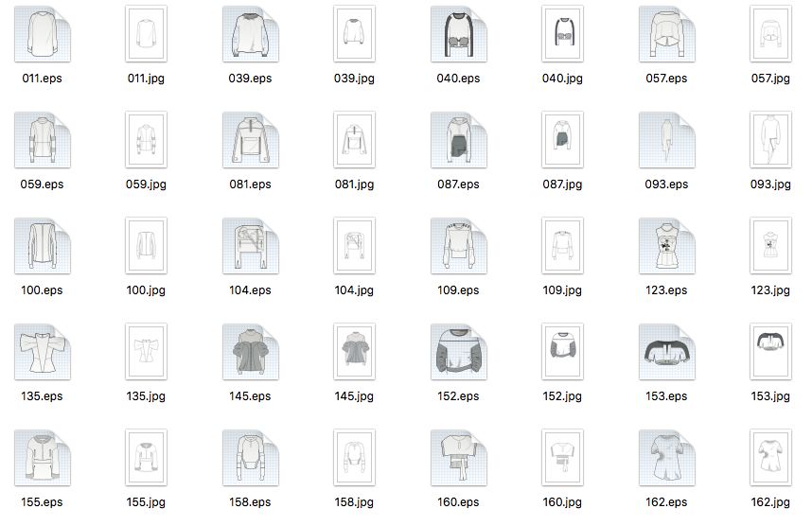Click the file name label '160.eps'
Viewport: 812px width, 526px height.
[458, 502]
